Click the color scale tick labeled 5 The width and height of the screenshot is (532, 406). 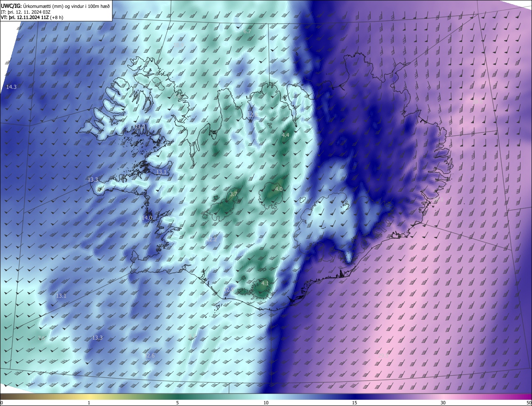[x=177, y=403]
